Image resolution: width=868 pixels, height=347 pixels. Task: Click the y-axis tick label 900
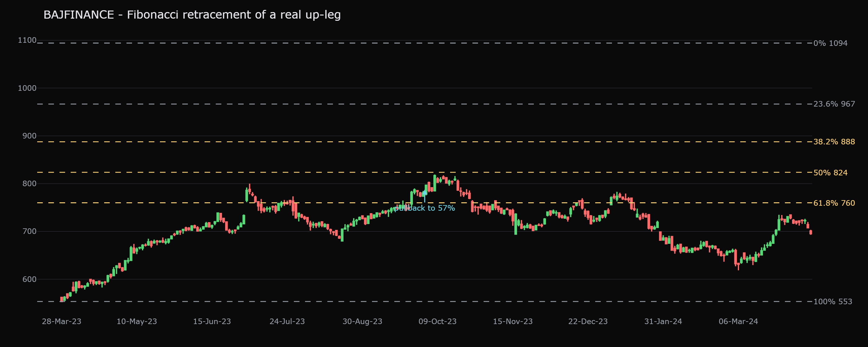(29, 136)
